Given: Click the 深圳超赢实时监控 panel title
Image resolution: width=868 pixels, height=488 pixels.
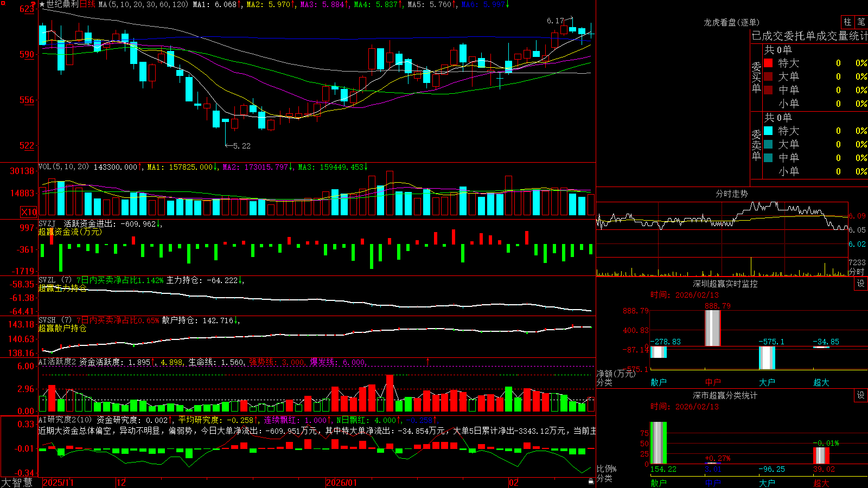Looking at the screenshot, I should (725, 284).
